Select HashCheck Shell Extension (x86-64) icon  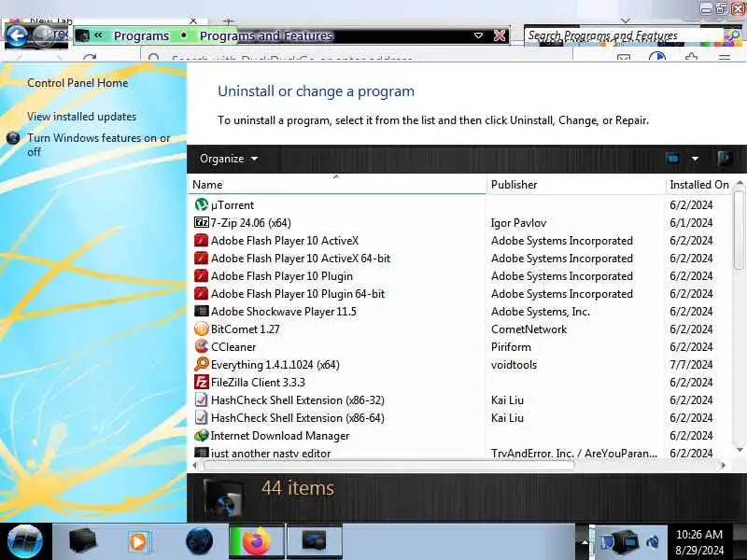tap(201, 417)
